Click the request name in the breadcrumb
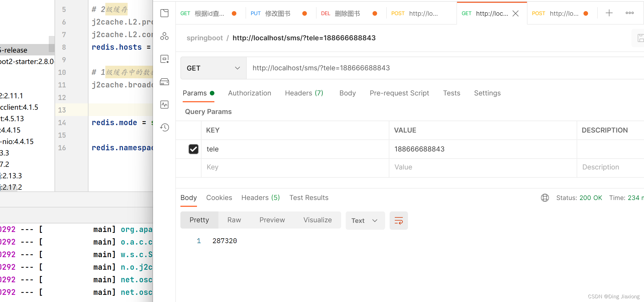 304,38
